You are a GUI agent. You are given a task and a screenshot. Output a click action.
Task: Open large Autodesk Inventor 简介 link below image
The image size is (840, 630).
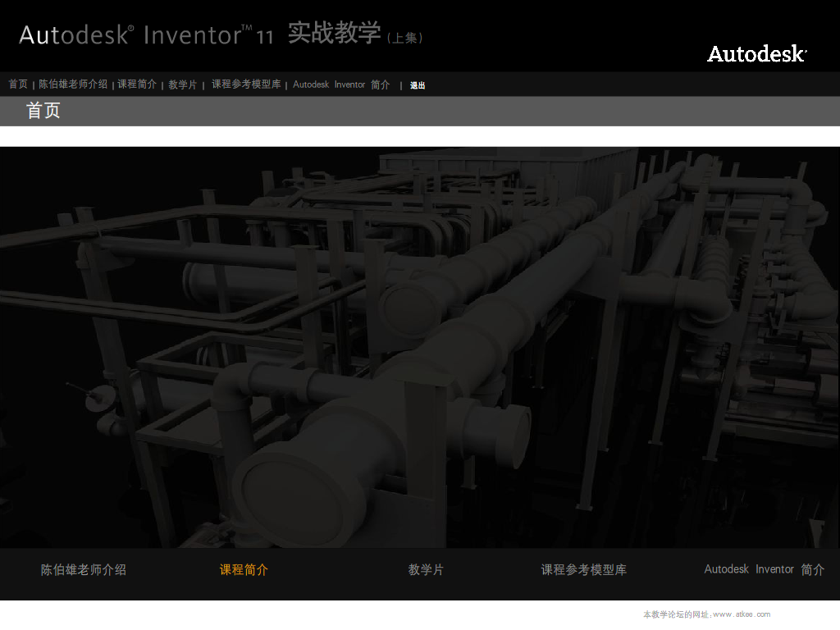pyautogui.click(x=764, y=569)
